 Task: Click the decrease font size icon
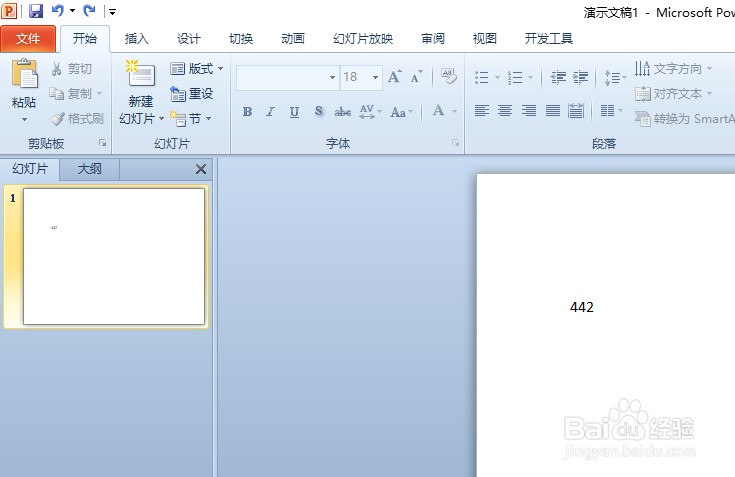tap(416, 76)
